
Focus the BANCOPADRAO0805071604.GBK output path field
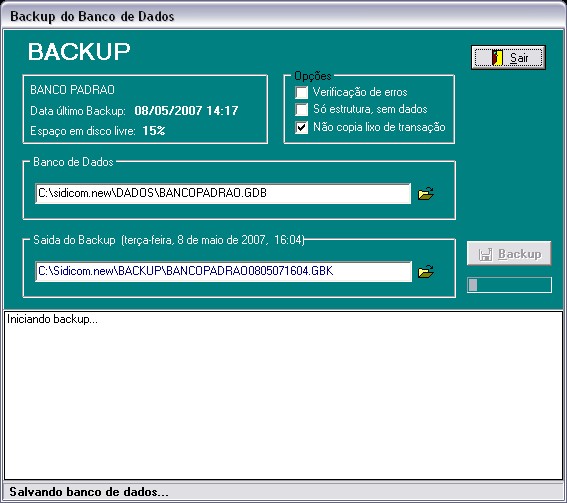click(x=223, y=271)
